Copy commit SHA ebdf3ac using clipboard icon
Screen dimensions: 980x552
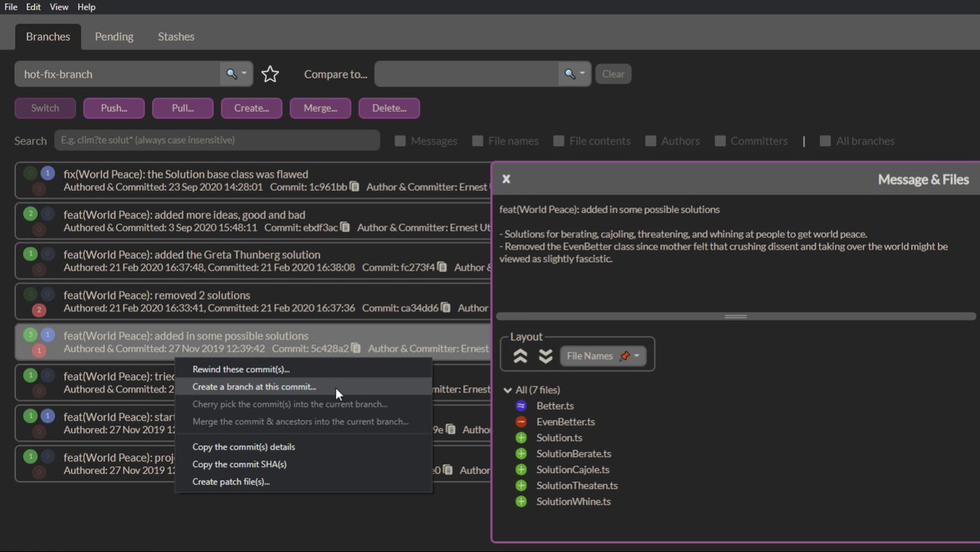click(346, 228)
